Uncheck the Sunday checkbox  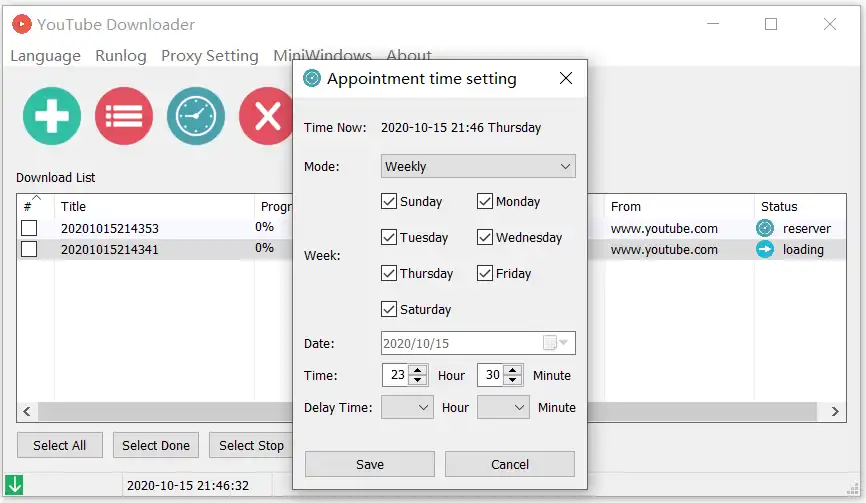tap(389, 201)
